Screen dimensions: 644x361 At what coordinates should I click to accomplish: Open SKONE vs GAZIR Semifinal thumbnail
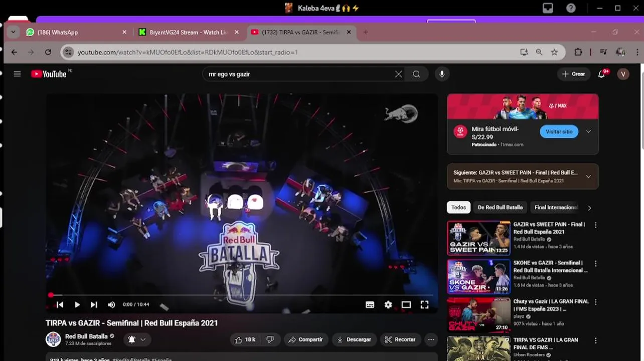(478, 277)
